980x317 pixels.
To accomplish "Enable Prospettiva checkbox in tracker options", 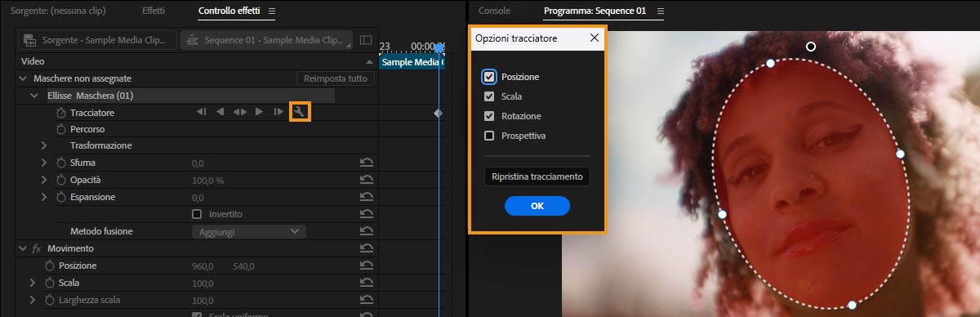I will [489, 136].
